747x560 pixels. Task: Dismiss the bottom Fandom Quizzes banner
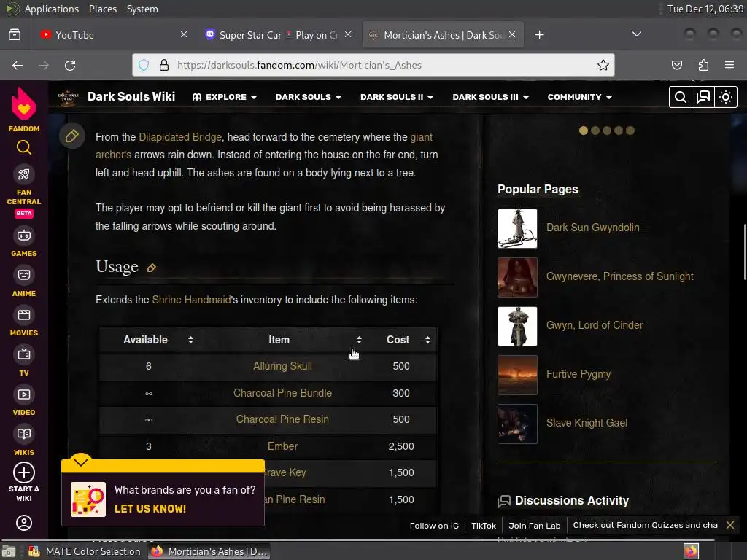click(729, 525)
